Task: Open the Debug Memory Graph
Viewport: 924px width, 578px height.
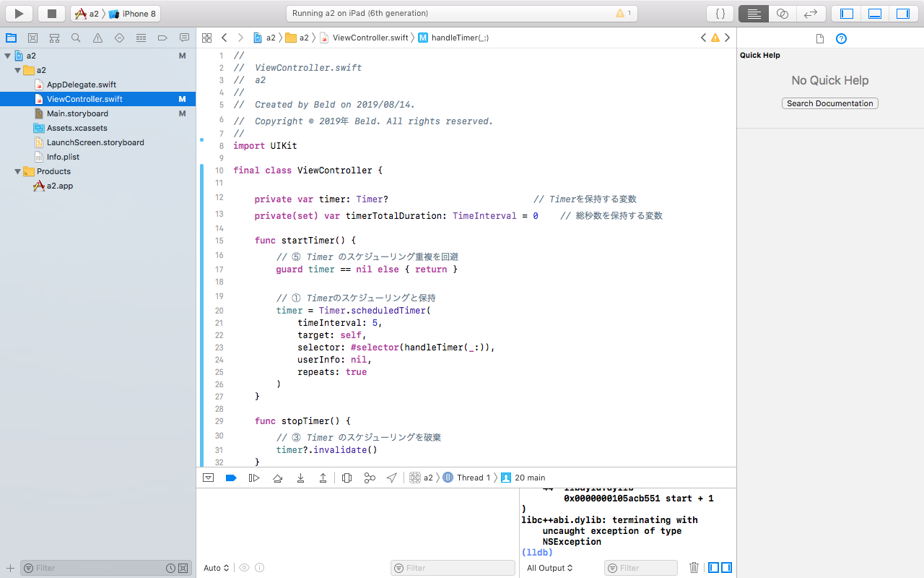Action: (370, 478)
